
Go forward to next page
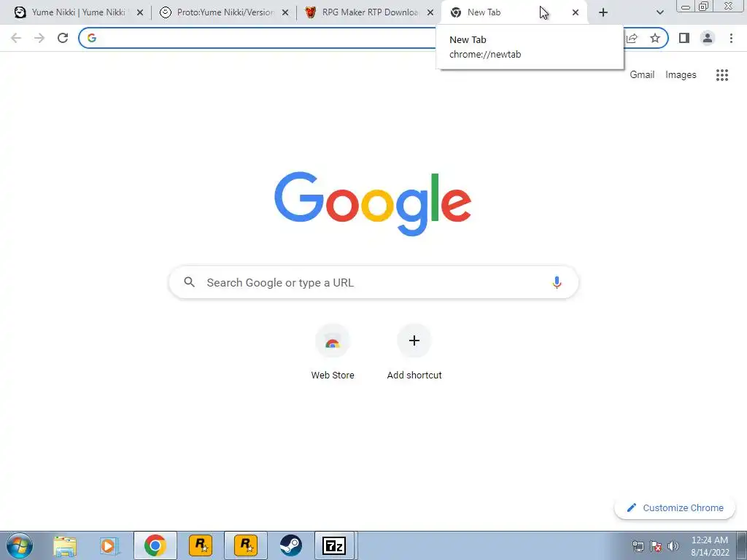[39, 38]
